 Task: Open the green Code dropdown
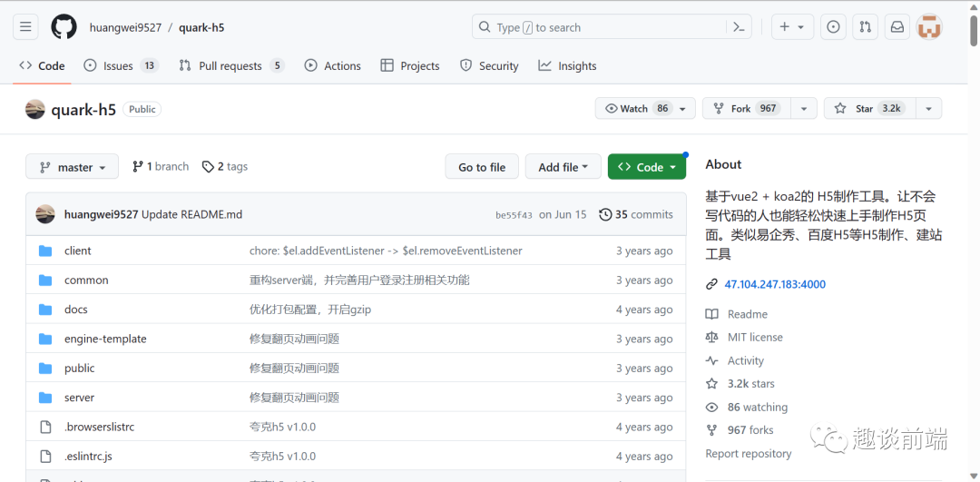pyautogui.click(x=646, y=167)
